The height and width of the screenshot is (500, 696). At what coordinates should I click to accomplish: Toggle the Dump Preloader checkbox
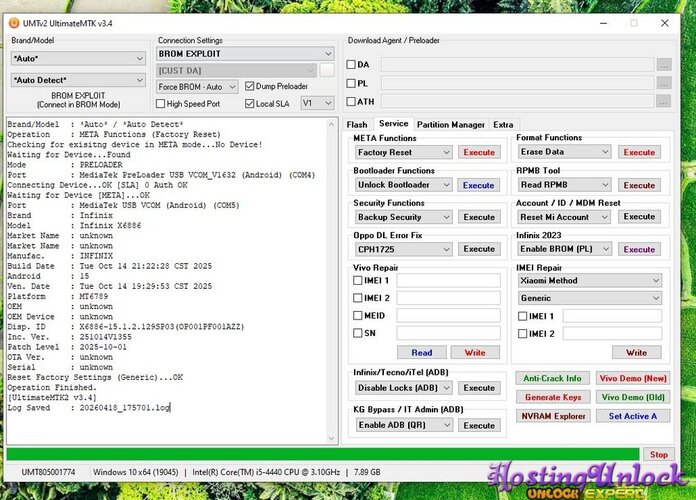tap(249, 86)
